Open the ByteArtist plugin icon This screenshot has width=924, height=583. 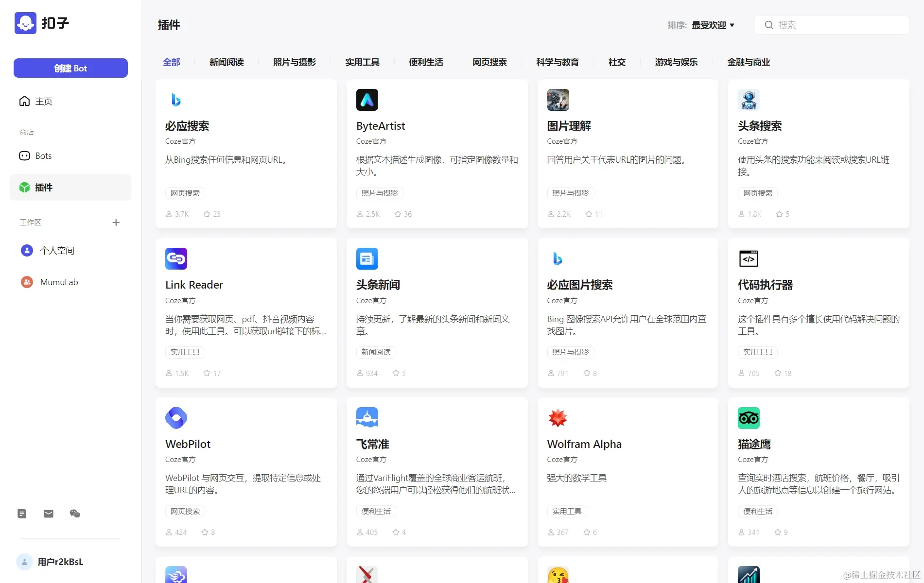coord(367,100)
